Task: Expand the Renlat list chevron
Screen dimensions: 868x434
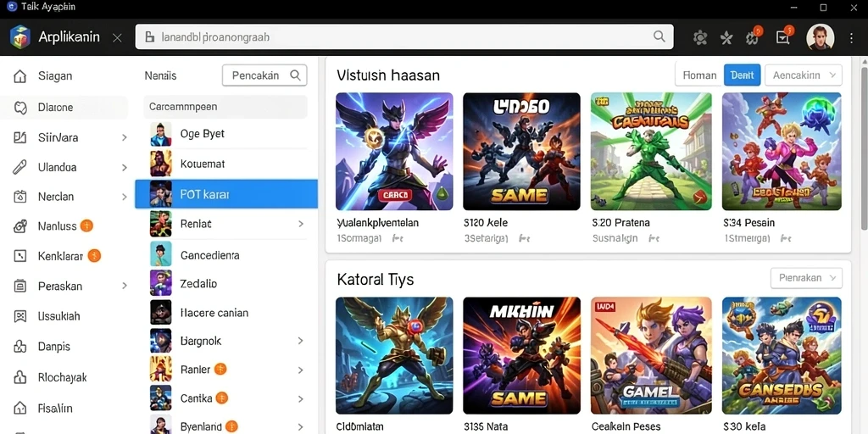Action: pyautogui.click(x=301, y=224)
